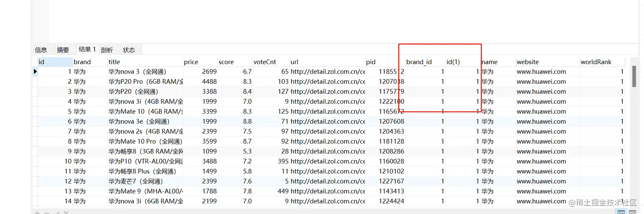This screenshot has width=644, height=214.
Task: Select the brand_id column header
Action: pyautogui.click(x=425, y=62)
